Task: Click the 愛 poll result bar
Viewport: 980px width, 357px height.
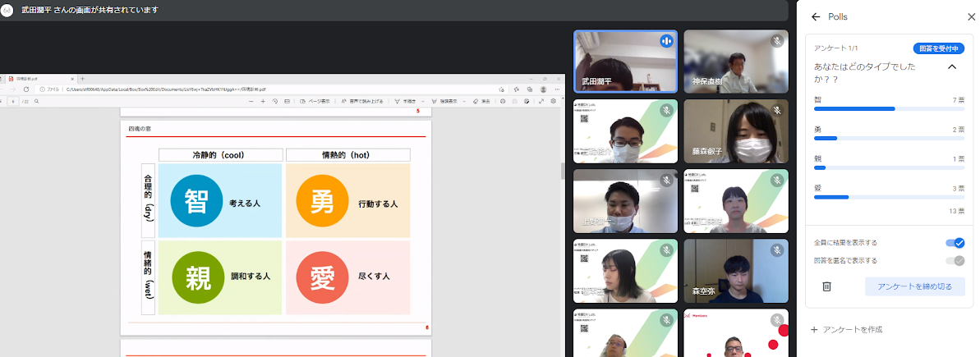Action: coord(890,197)
